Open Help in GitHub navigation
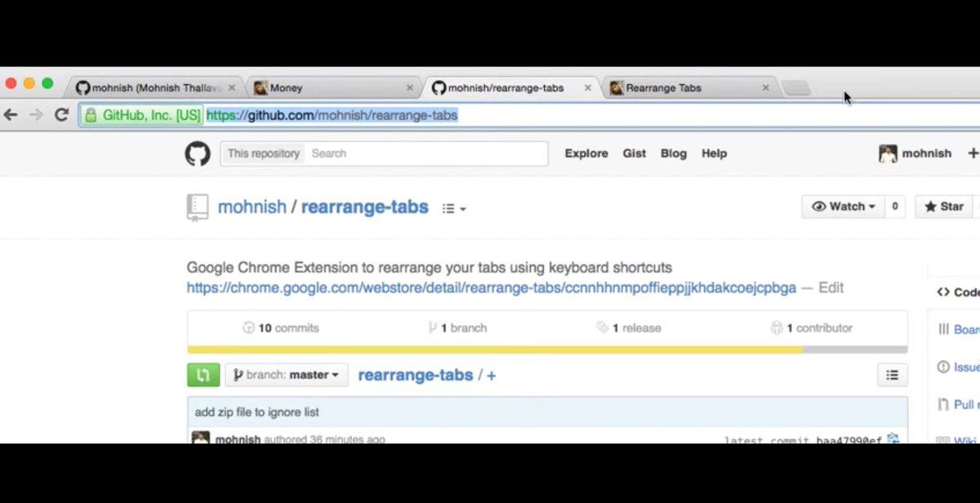Viewport: 980px width, 503px height. coord(714,154)
